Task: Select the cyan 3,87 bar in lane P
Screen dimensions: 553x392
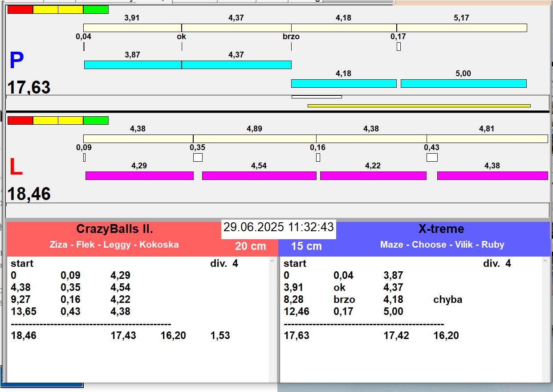Action: [x=133, y=65]
